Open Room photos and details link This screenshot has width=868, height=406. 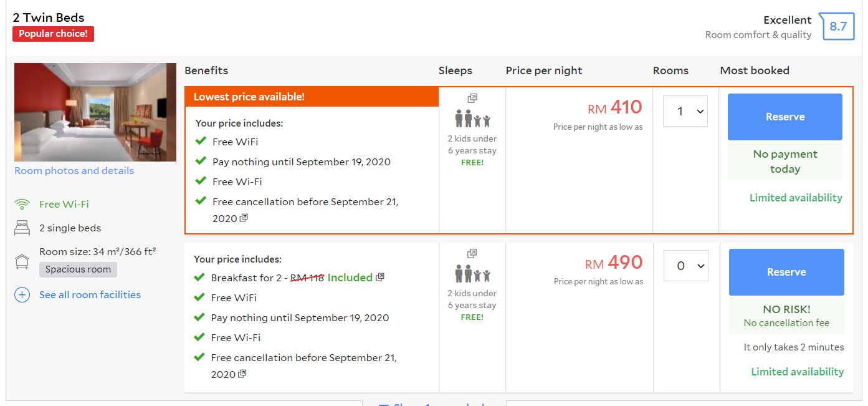(x=74, y=171)
